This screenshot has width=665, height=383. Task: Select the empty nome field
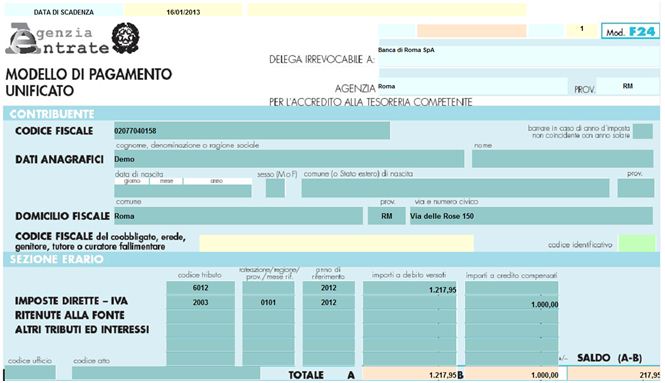pyautogui.click(x=562, y=159)
